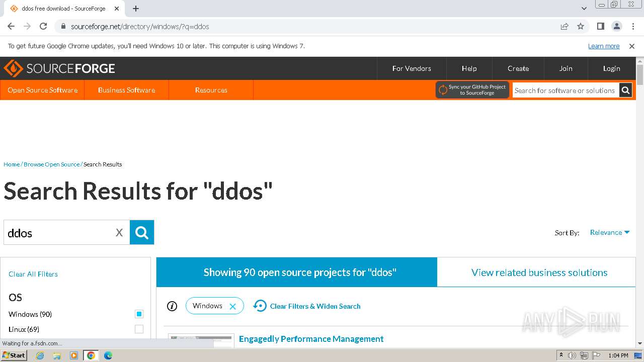Image resolution: width=644 pixels, height=362 pixels.
Task: Click the browser forward arrow
Action: 27,26
